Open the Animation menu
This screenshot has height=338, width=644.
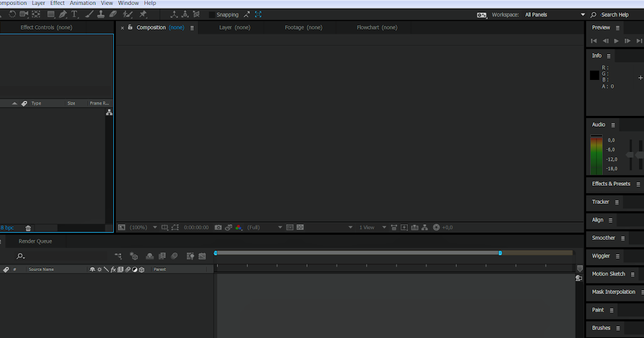pos(83,3)
